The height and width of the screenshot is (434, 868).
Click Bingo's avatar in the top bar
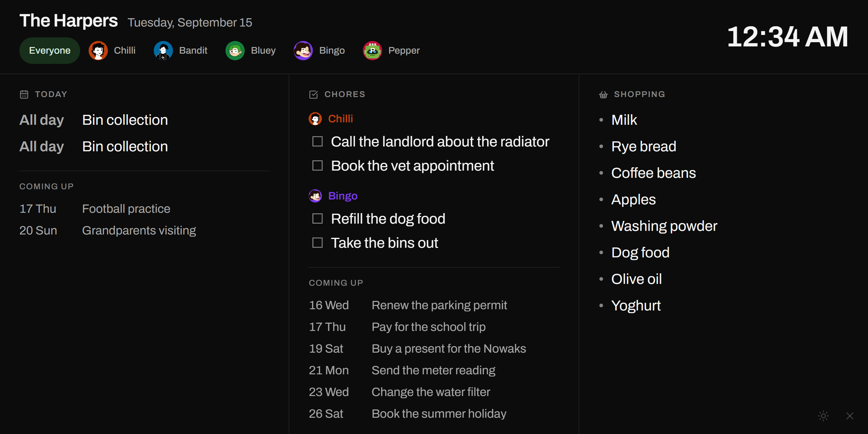(303, 51)
